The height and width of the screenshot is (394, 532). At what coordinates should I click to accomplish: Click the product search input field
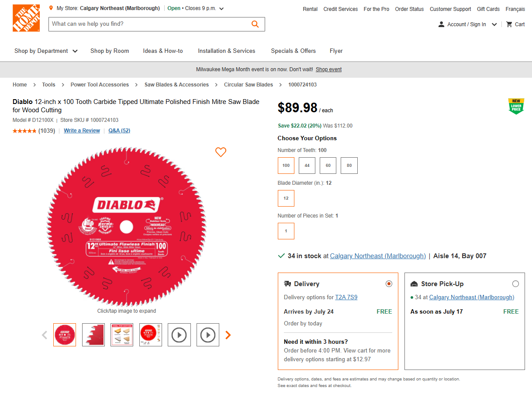(x=149, y=24)
